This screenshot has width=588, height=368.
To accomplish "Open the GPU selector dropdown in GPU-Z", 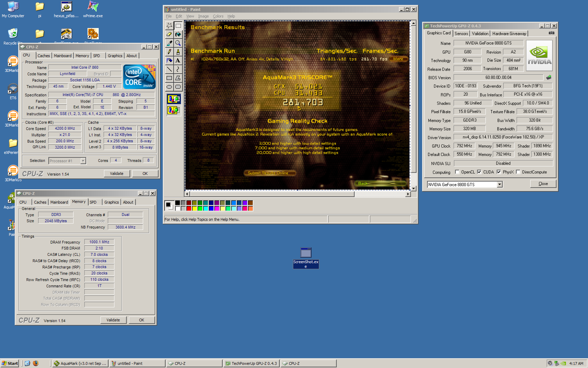I will pos(499,184).
